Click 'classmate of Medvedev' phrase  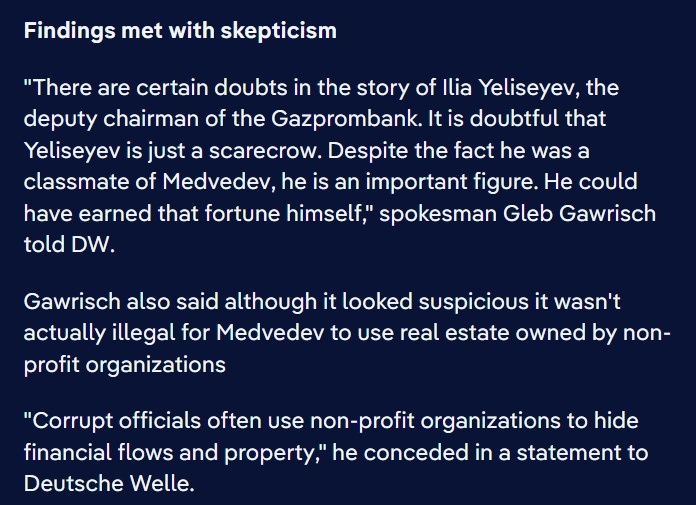146,182
